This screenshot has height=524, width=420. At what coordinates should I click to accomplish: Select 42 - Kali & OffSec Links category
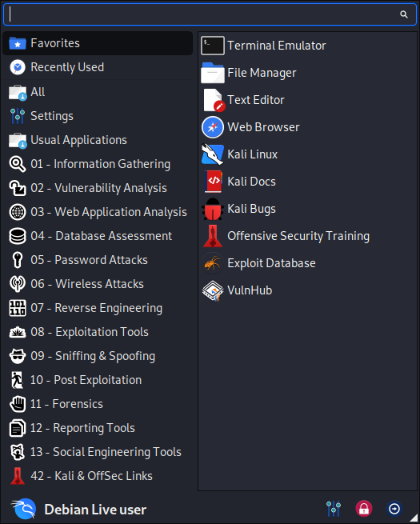tap(98, 476)
